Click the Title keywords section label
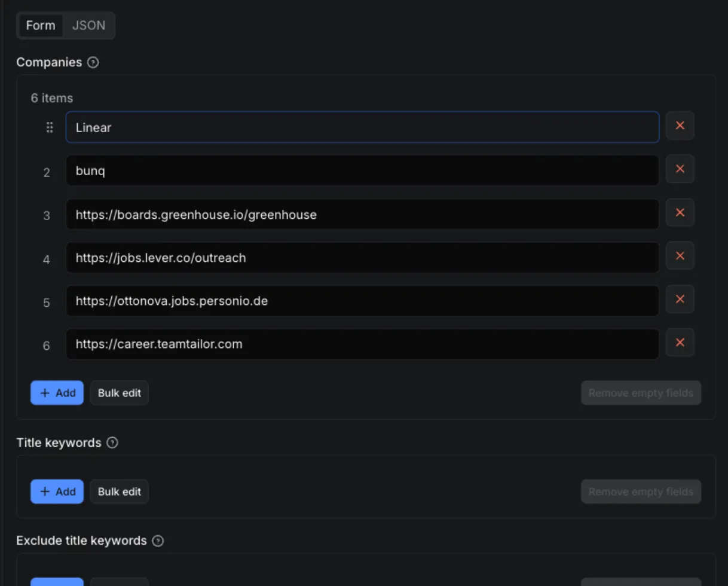 (59, 442)
